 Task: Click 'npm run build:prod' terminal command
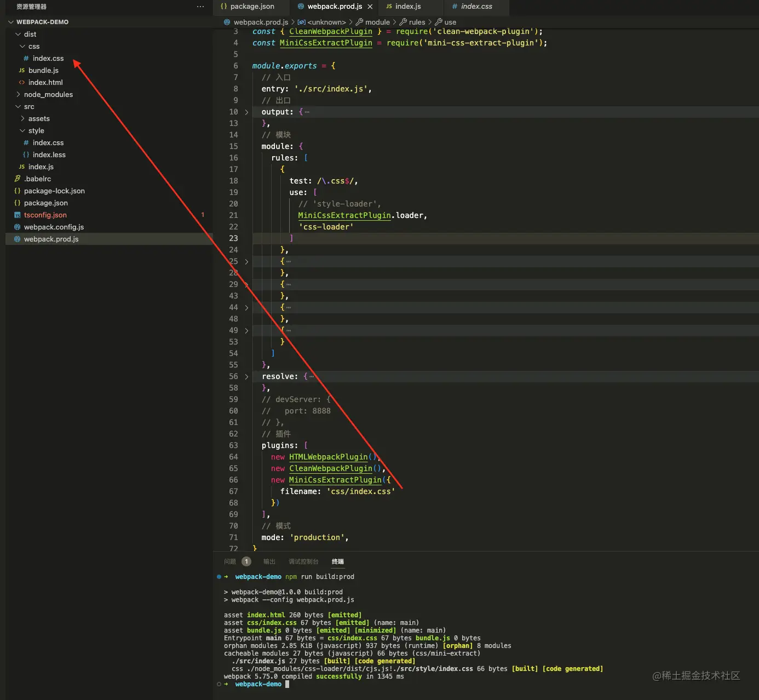click(320, 577)
